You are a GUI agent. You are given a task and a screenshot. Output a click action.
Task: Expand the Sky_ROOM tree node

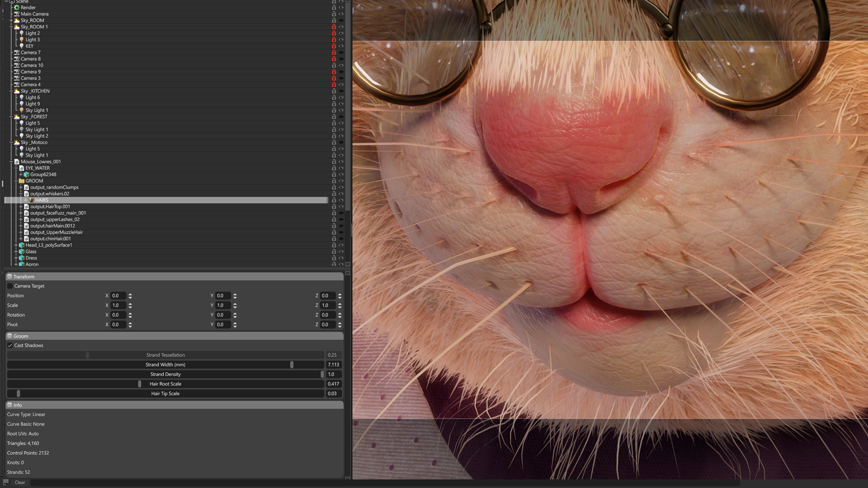11,21
